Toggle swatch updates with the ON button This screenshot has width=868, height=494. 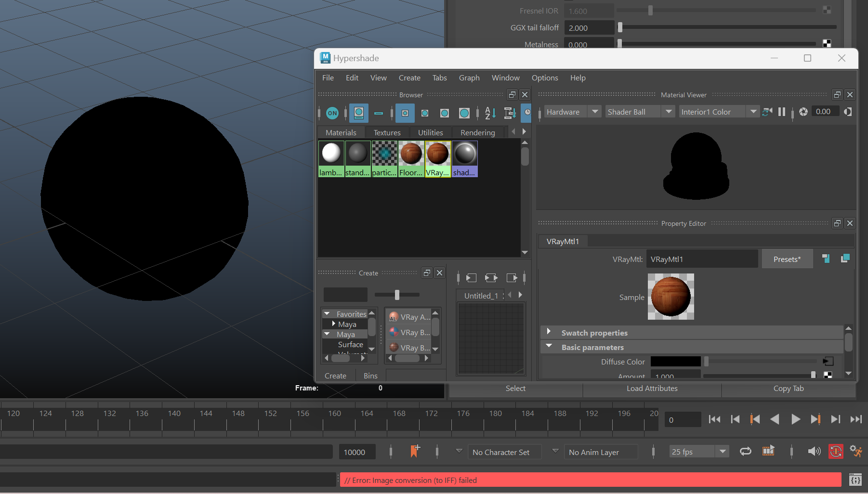[332, 113]
